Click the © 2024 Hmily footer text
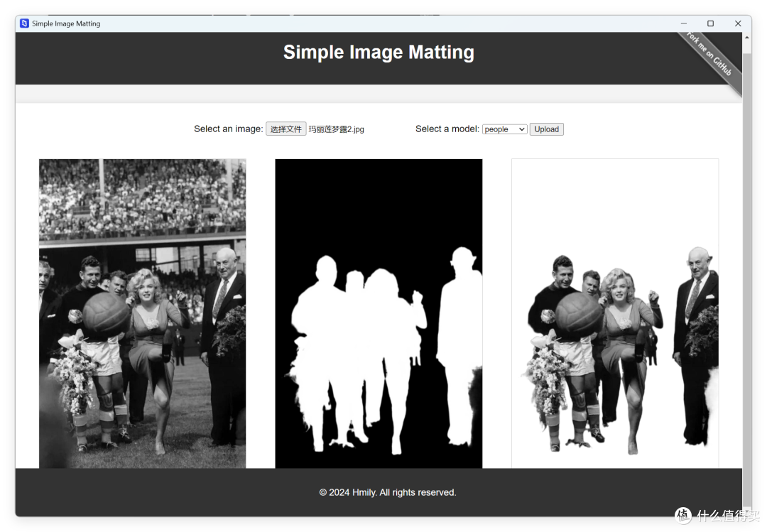767x532 pixels. pos(388,492)
